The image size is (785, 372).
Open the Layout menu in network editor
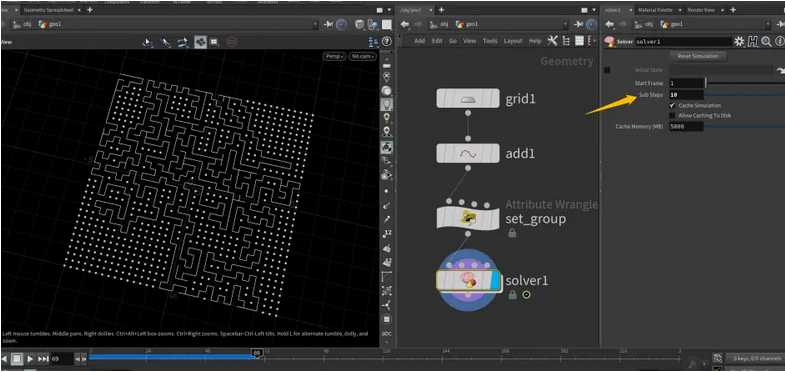(x=513, y=41)
